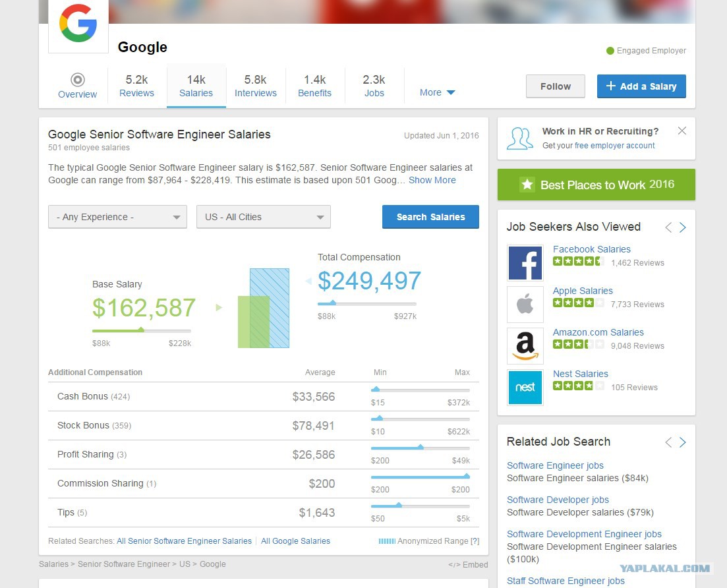
Task: Go to previous Job Seekers Also Viewed
Action: pyautogui.click(x=668, y=227)
